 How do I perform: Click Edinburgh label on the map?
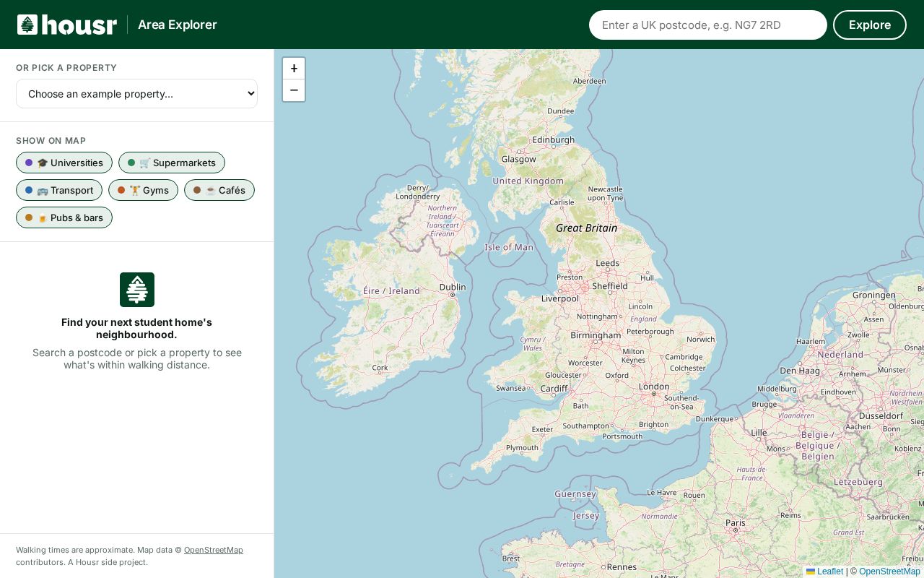point(553,139)
